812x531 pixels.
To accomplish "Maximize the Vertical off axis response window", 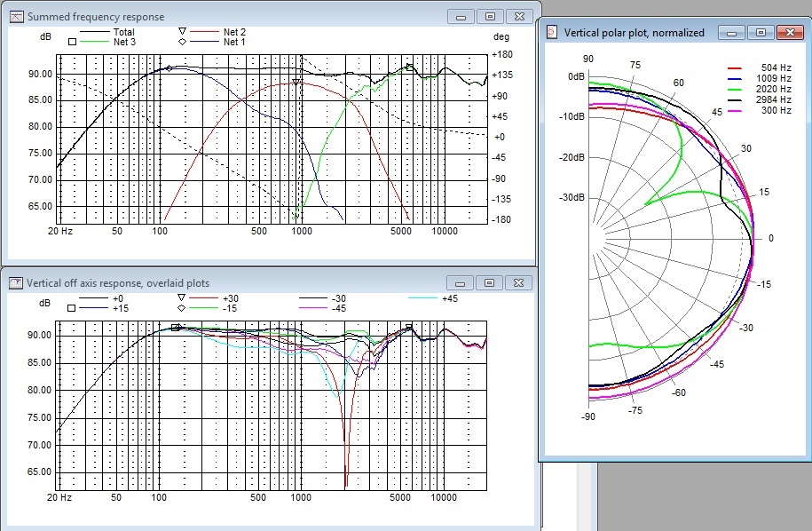I will coord(489,282).
